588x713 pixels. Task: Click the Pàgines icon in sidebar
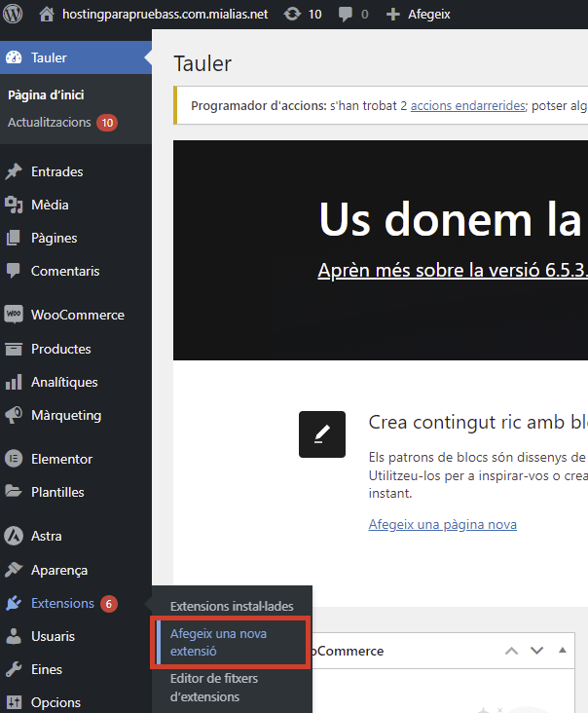click(14, 238)
